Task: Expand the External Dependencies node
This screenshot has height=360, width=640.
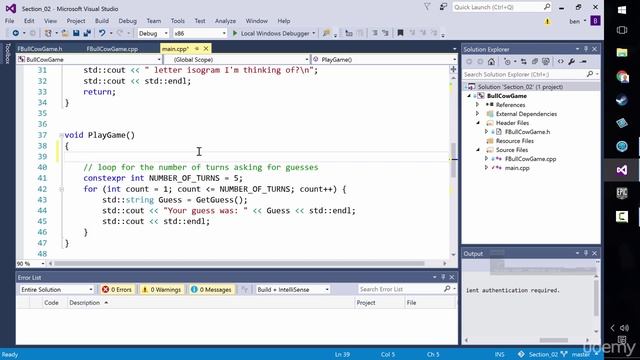Action: (477, 113)
